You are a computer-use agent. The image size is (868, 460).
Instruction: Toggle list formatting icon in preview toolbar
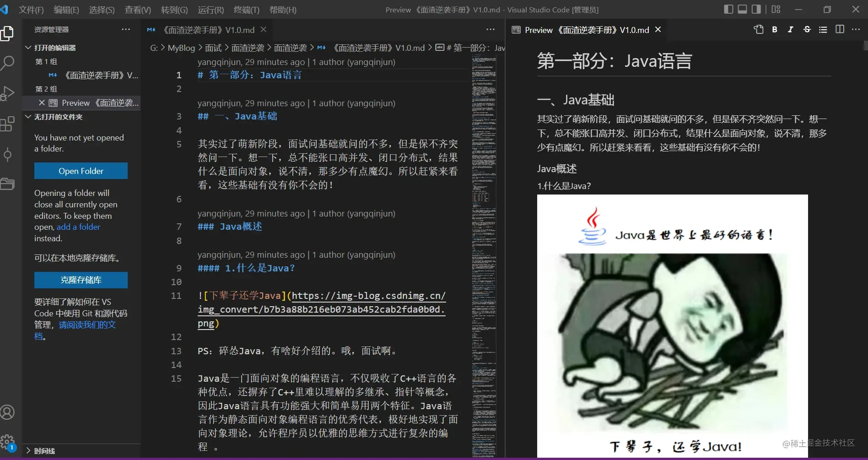pos(823,30)
